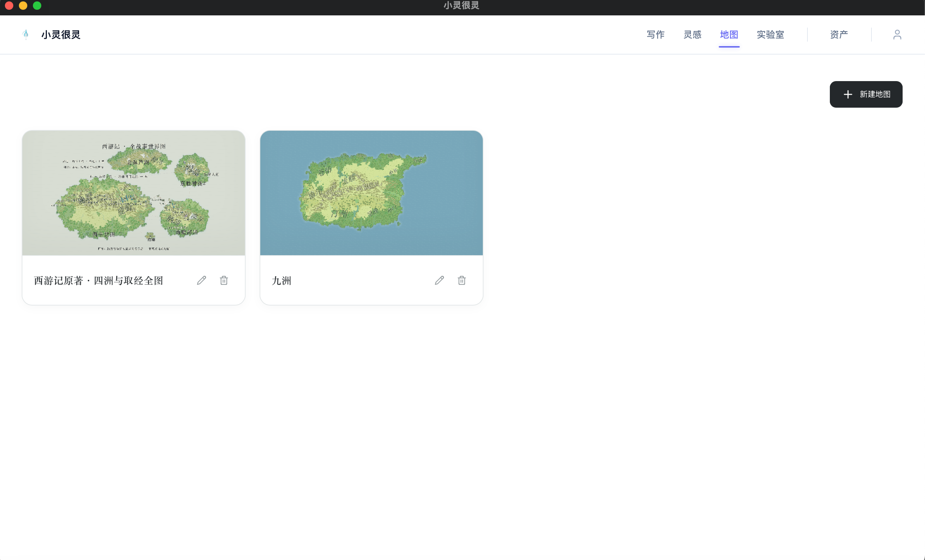The image size is (925, 560).
Task: Select the 地图 tab
Action: pos(729,35)
